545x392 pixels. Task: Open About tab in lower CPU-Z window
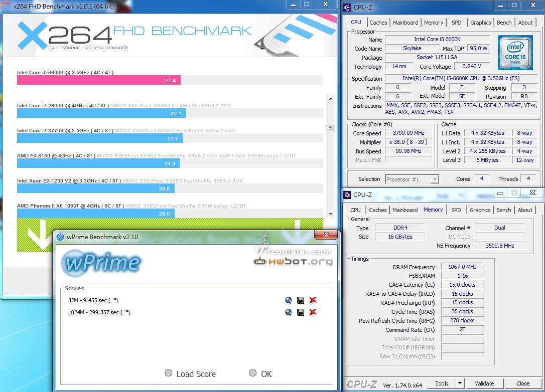525,210
